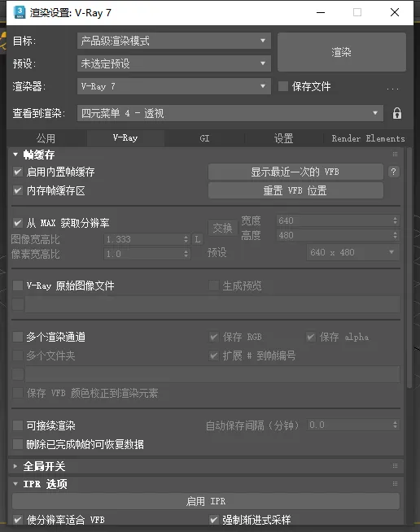Expand the 全局开关 rollout

click(x=15, y=466)
